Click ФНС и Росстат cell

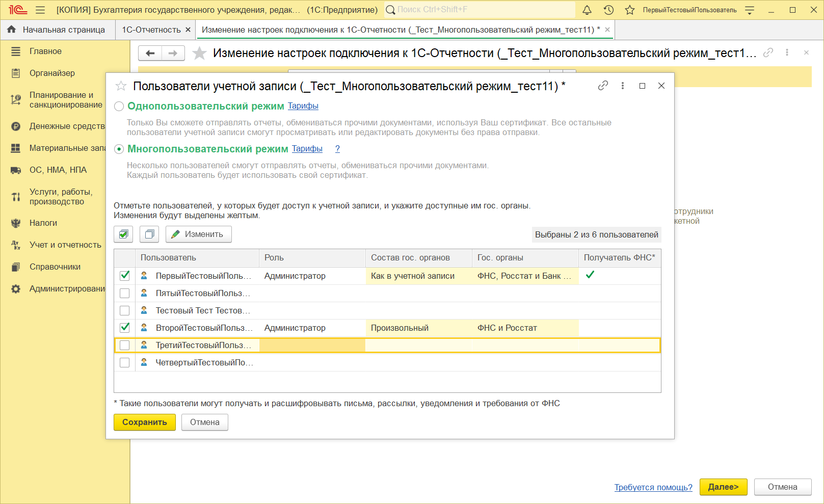(525, 328)
